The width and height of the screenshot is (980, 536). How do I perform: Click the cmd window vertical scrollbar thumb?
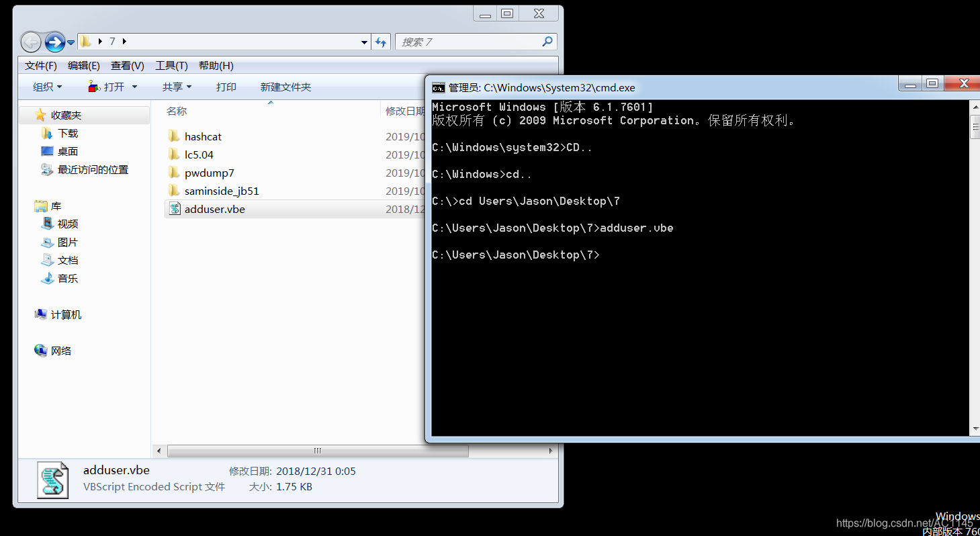pyautogui.click(x=975, y=126)
